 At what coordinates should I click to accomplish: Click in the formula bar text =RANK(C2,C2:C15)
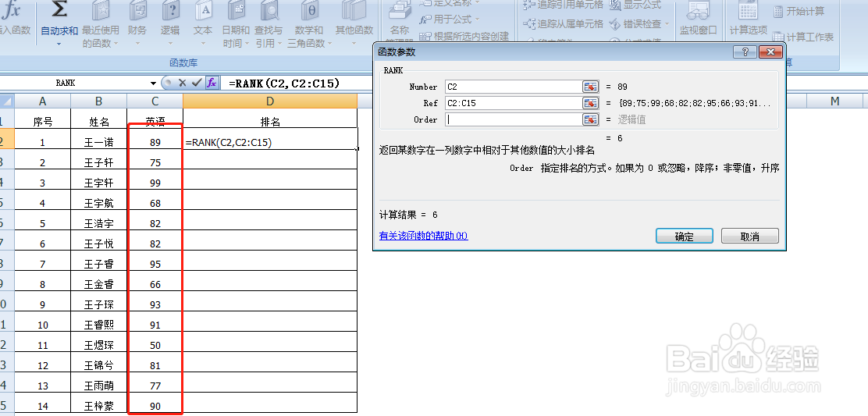284,84
